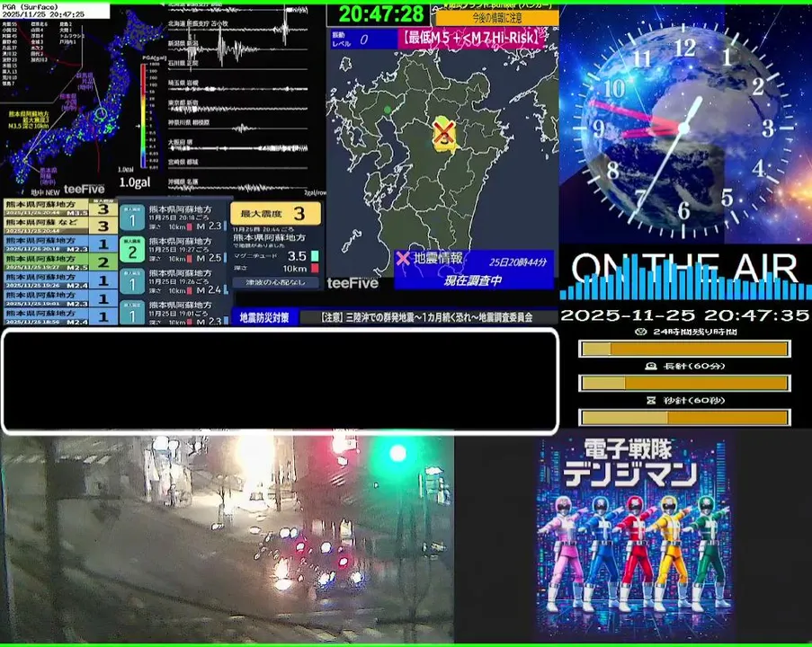
Task: Click the yellow 最大震度 3 banner
Action: click(275, 213)
